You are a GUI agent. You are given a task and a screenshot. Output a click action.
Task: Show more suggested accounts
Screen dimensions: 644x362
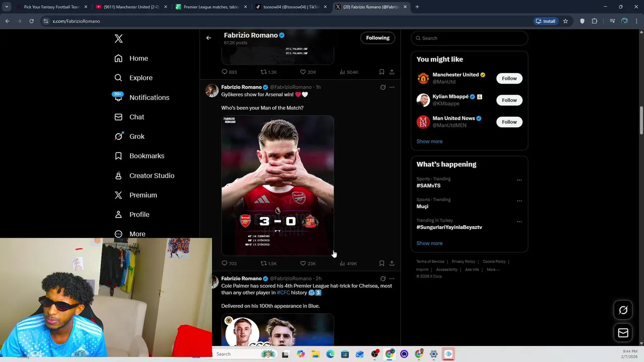point(430,141)
